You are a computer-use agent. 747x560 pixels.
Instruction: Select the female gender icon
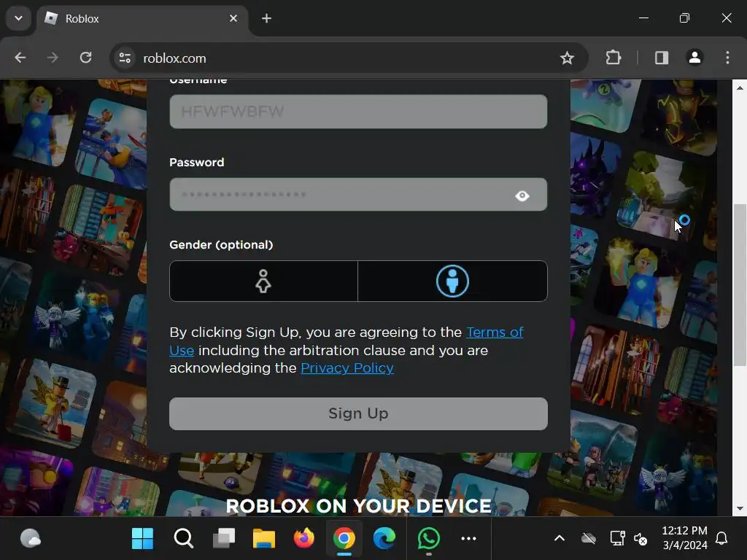coord(263,281)
